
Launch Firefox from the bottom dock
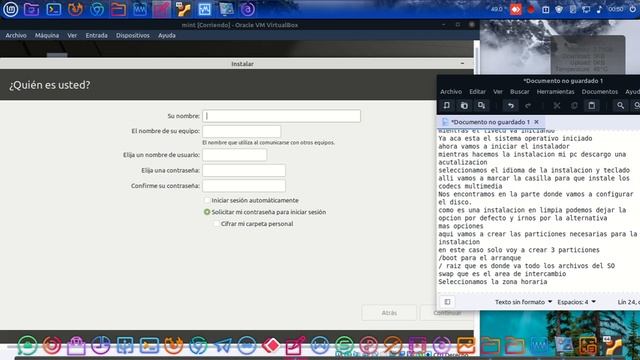[x=173, y=345]
